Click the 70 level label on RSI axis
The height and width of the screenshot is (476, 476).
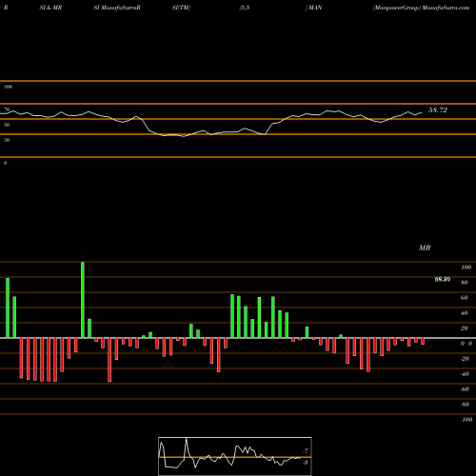click(x=7, y=109)
